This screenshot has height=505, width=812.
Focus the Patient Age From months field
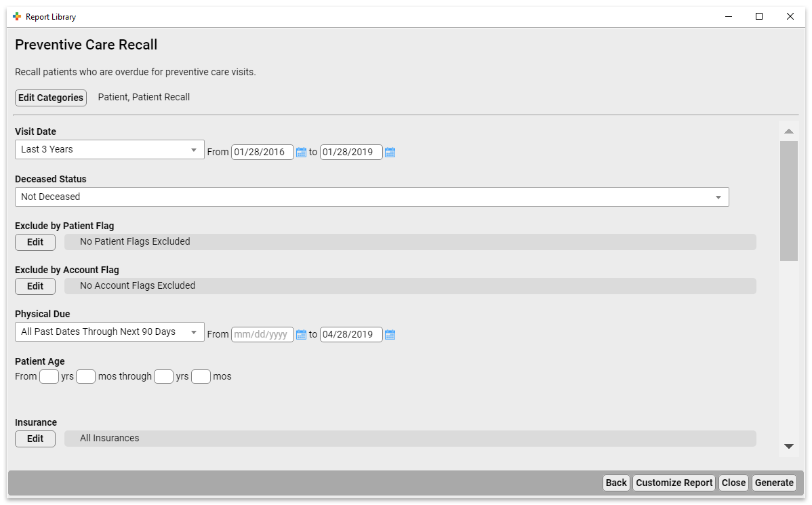click(86, 377)
